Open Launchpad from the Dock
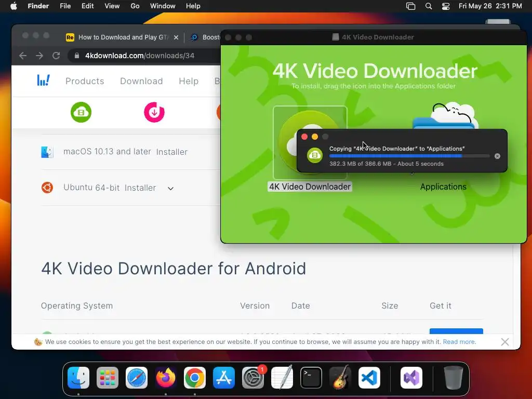 [x=108, y=378]
